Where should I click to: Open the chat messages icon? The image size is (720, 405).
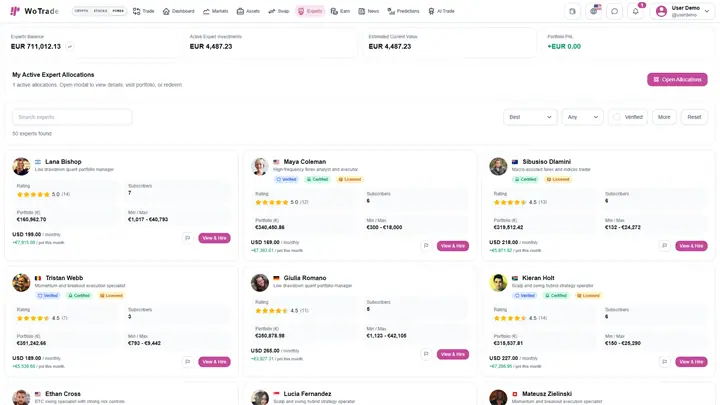coord(614,11)
